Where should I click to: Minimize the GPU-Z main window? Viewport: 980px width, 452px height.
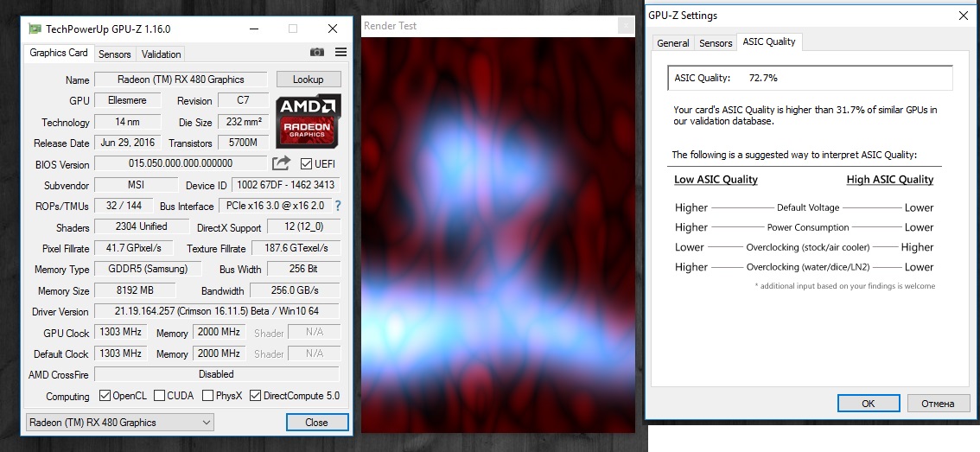click(x=254, y=29)
